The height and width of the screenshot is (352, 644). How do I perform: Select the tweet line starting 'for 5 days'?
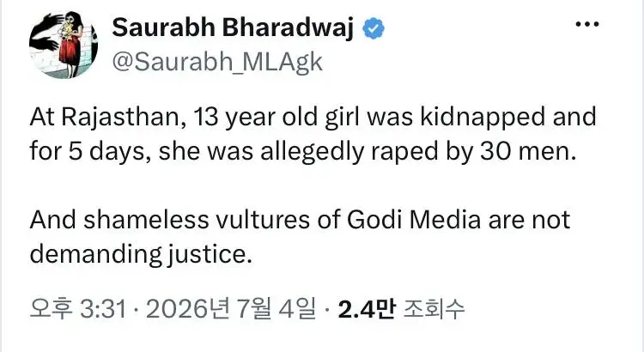coord(303,152)
